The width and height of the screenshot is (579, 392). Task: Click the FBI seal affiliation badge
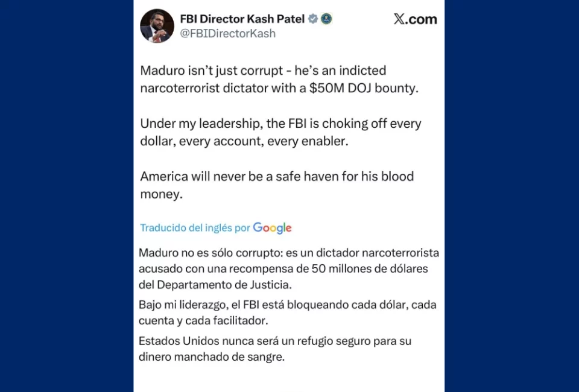point(326,19)
